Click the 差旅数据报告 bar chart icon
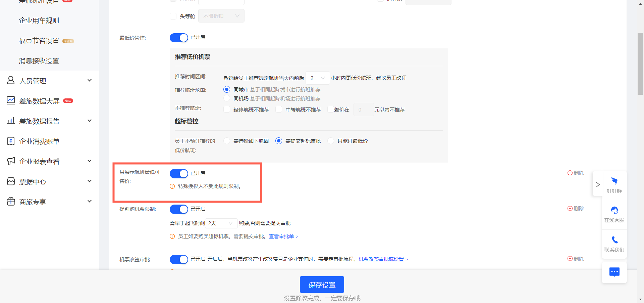 [x=11, y=121]
